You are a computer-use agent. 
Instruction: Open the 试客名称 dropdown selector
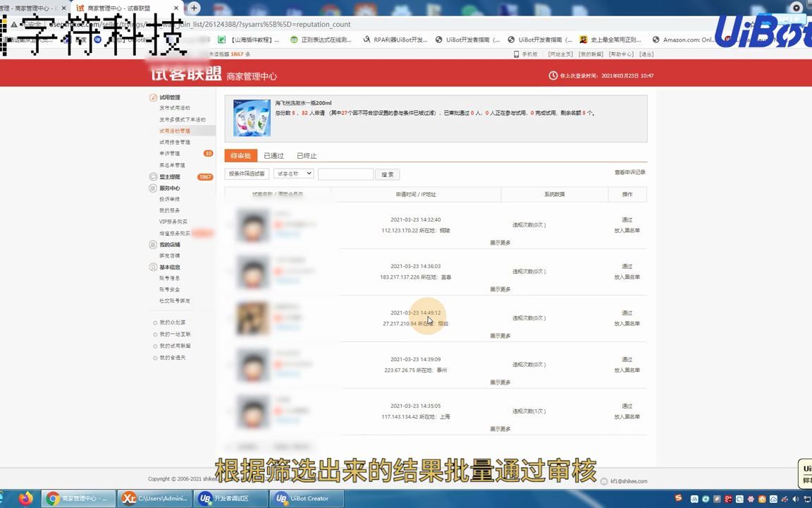pos(293,173)
